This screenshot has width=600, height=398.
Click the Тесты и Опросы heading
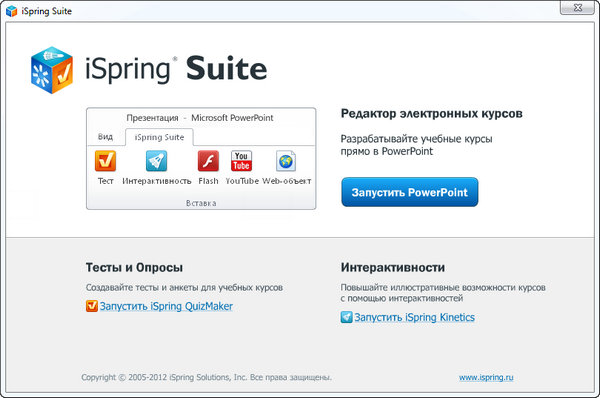[134, 268]
